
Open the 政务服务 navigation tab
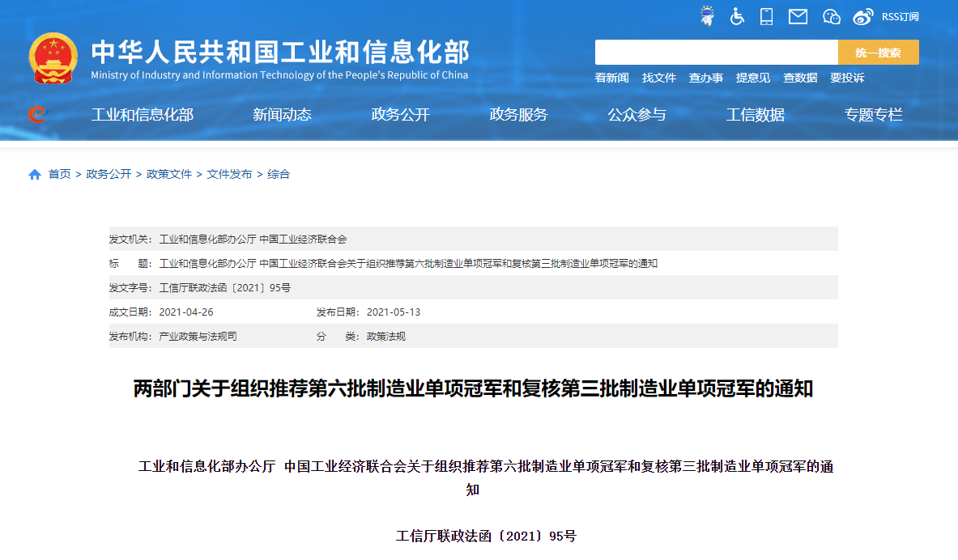tap(518, 115)
